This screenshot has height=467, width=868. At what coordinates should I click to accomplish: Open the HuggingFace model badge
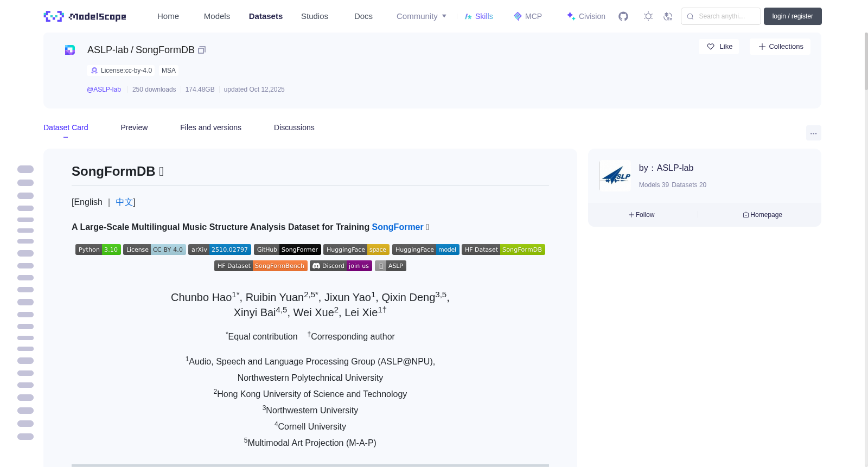click(x=426, y=250)
